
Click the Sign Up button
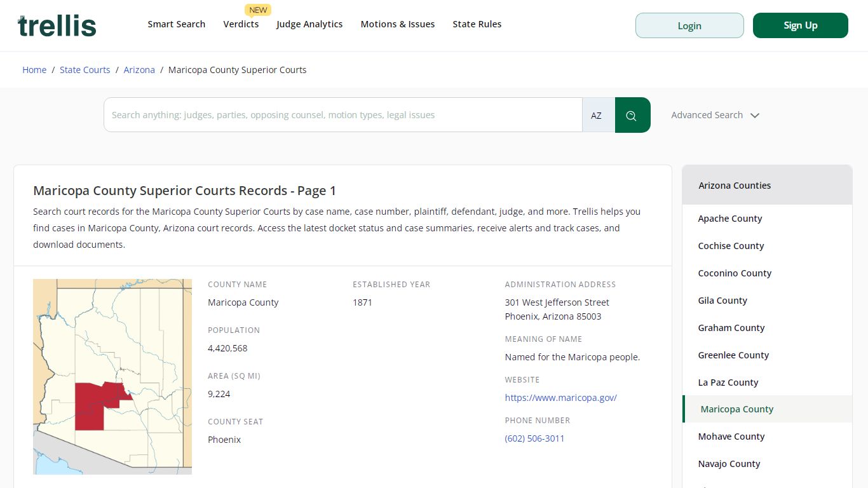pyautogui.click(x=801, y=25)
